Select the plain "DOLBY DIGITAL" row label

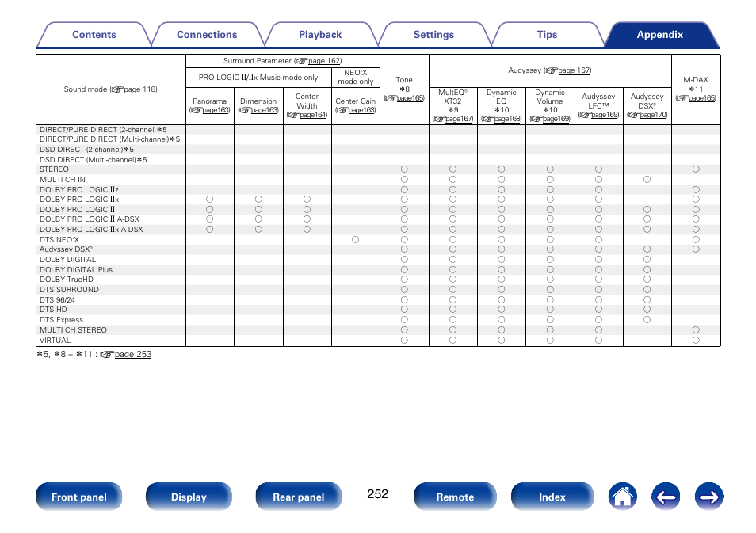[x=67, y=260]
